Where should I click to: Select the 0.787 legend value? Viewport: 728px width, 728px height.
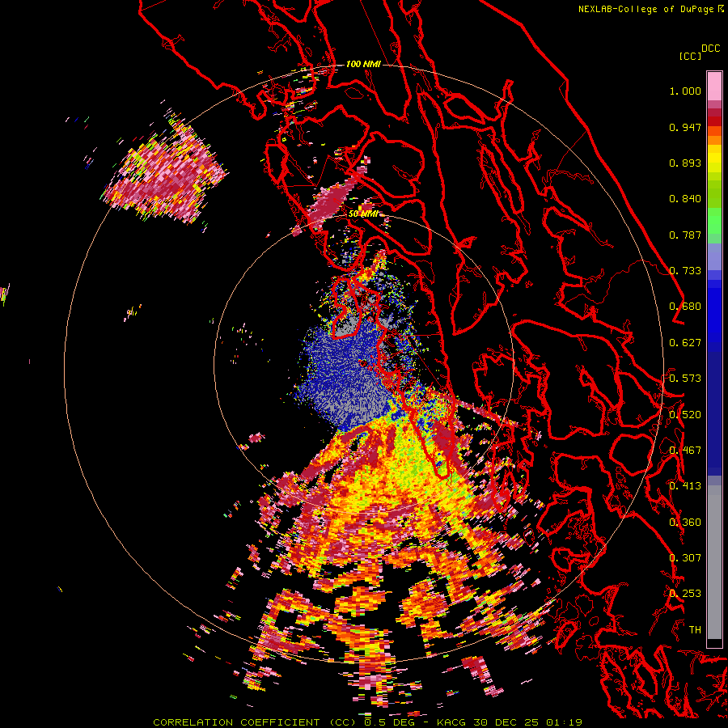685,235
